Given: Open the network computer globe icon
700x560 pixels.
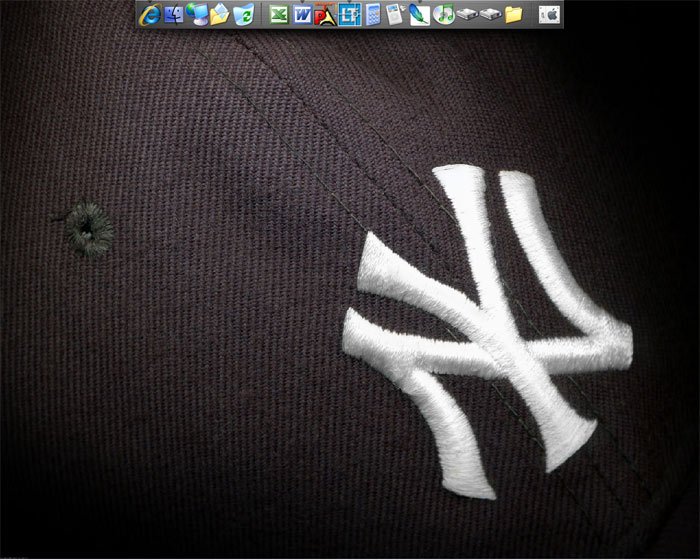Looking at the screenshot, I should coord(196,14).
